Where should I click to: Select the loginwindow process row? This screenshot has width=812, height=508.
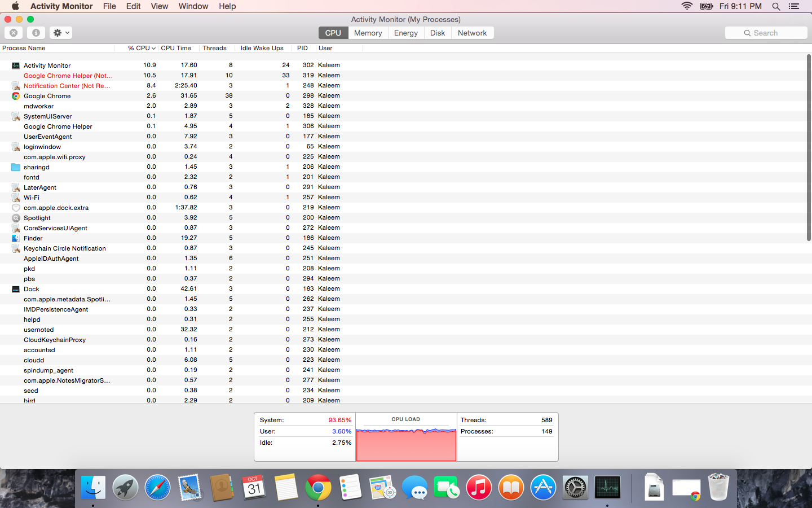403,146
